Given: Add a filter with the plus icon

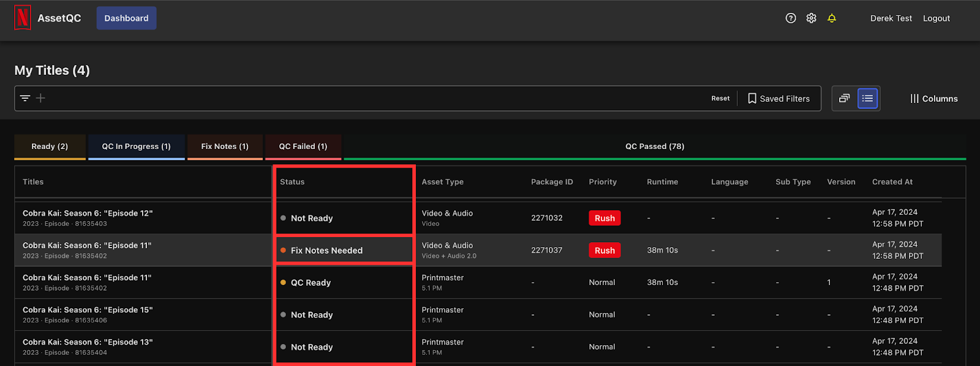Looking at the screenshot, I should click(x=40, y=98).
